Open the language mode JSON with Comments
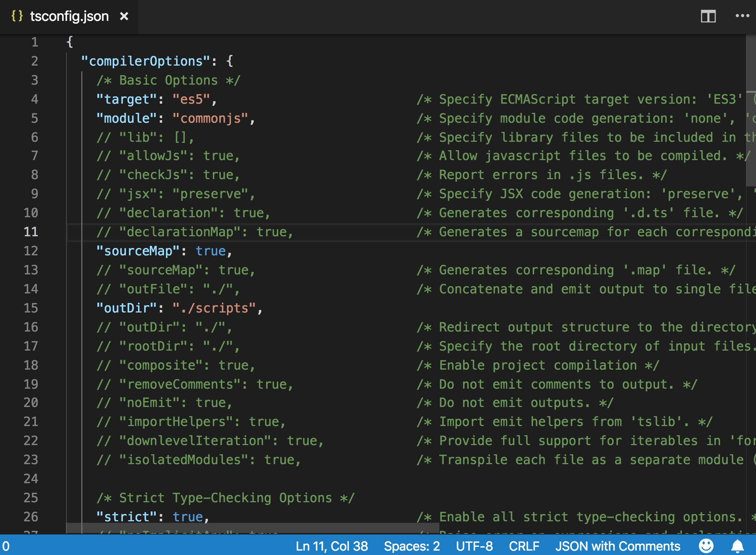The width and height of the screenshot is (756, 555). pyautogui.click(x=618, y=546)
